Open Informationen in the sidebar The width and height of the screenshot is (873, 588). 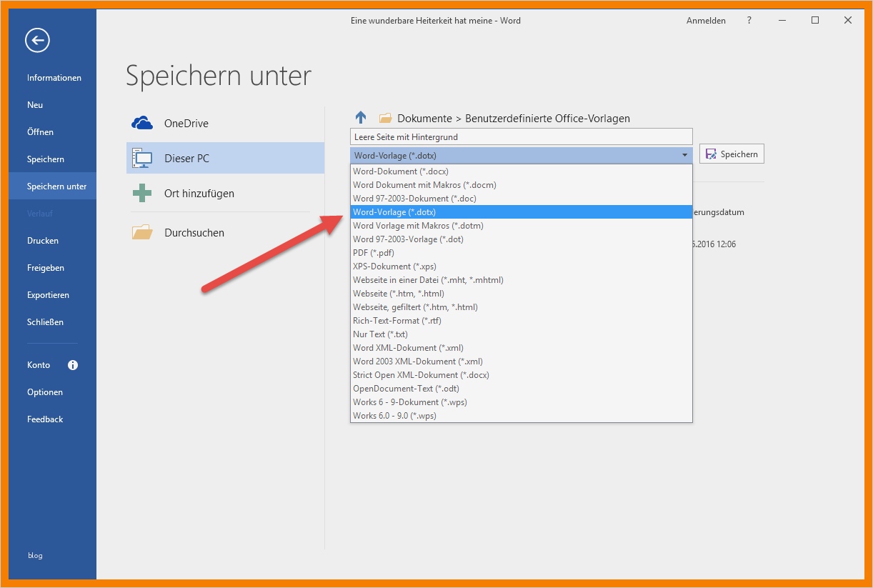click(54, 78)
